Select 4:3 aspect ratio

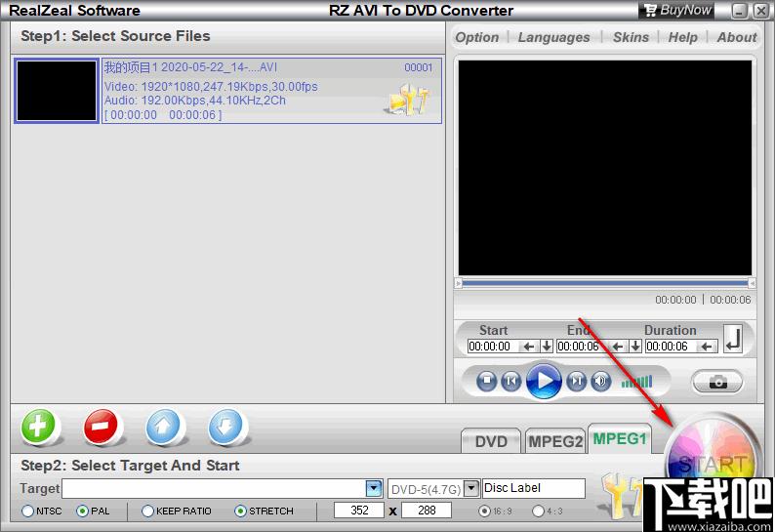[538, 511]
